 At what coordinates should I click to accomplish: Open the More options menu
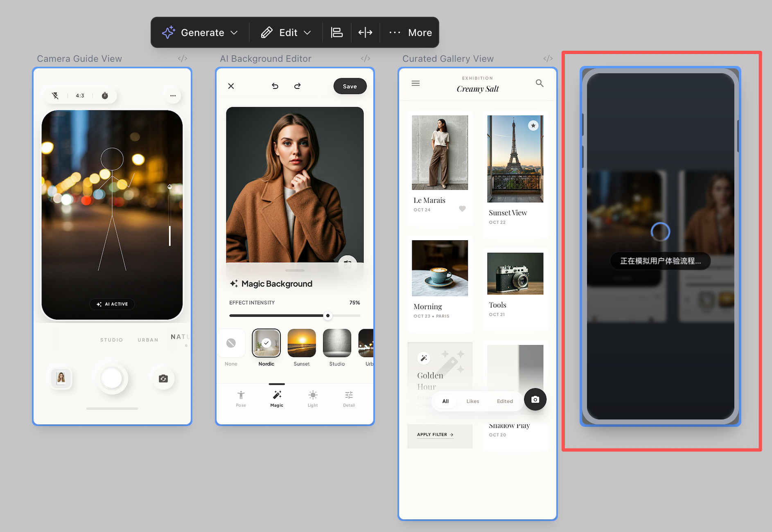(x=410, y=32)
